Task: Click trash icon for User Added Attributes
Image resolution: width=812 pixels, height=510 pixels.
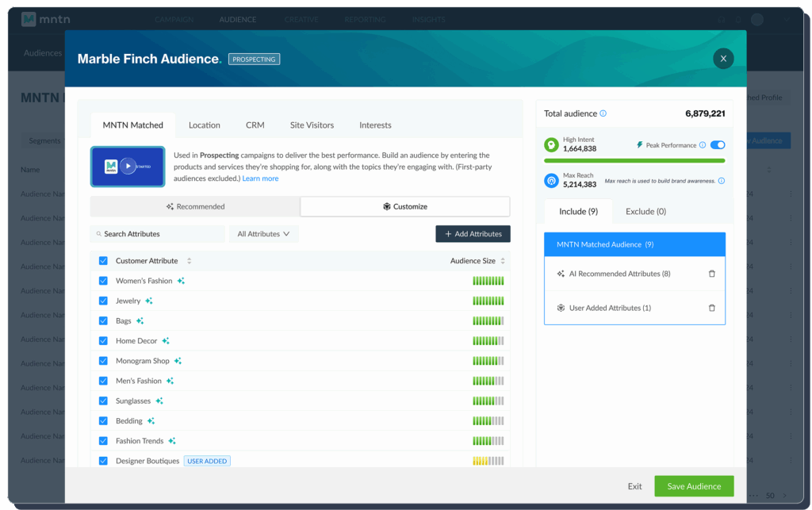Action: click(x=711, y=308)
